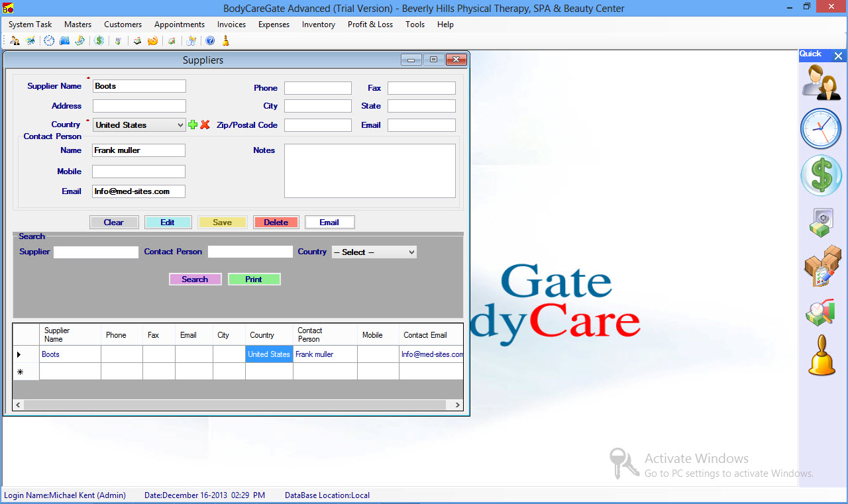The width and height of the screenshot is (848, 504).
Task: Click the green plus to add country
Action: [x=193, y=125]
